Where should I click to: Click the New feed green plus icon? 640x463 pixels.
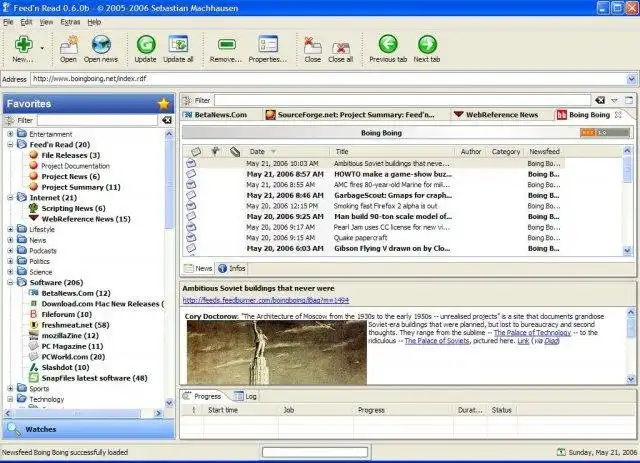click(23, 45)
